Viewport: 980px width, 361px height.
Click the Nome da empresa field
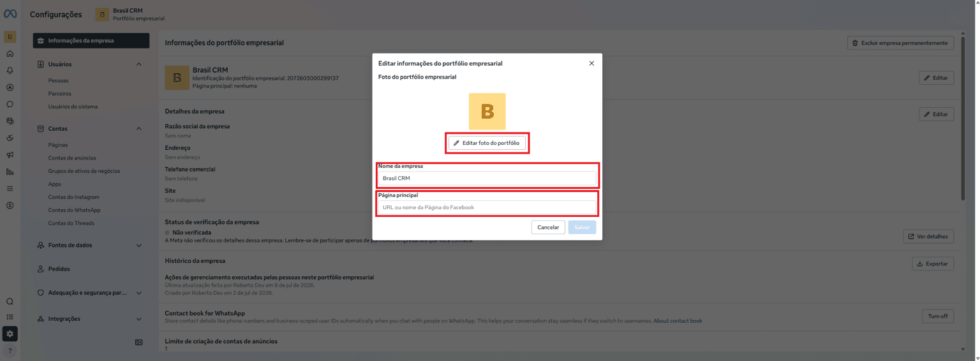[487, 178]
